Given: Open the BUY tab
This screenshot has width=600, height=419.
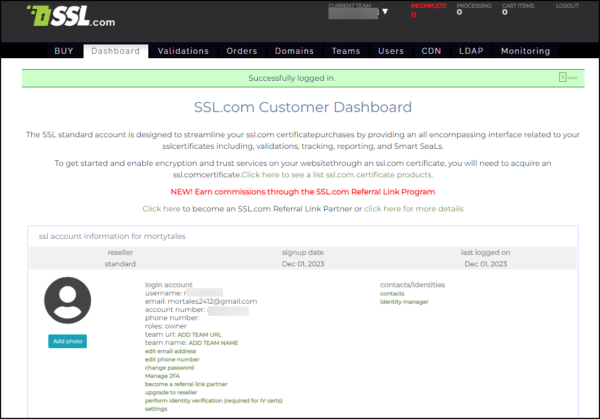Looking at the screenshot, I should click(x=64, y=51).
